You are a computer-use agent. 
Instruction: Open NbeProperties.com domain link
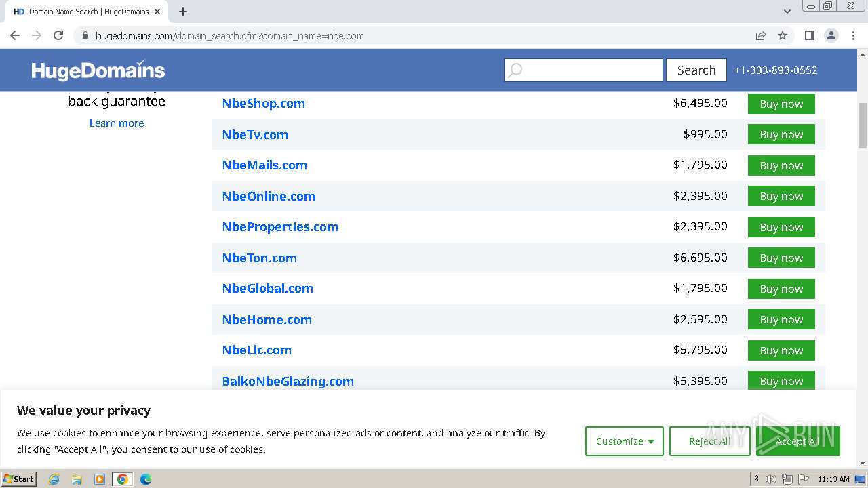280,227
